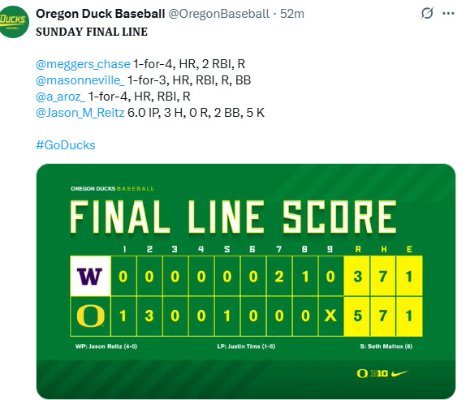Screen dimensions: 466x400
Task: Click the WP: Jason Reitz caption
Action: pyautogui.click(x=106, y=346)
